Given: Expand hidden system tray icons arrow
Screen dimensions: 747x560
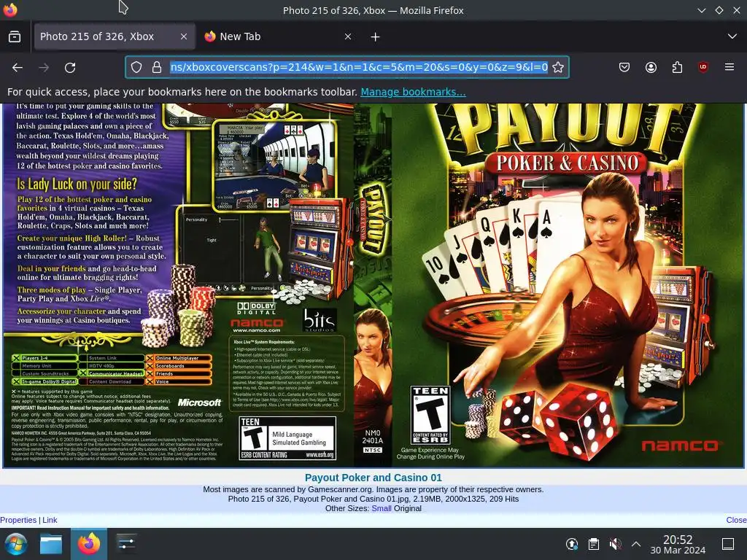Looking at the screenshot, I should coord(636,544).
